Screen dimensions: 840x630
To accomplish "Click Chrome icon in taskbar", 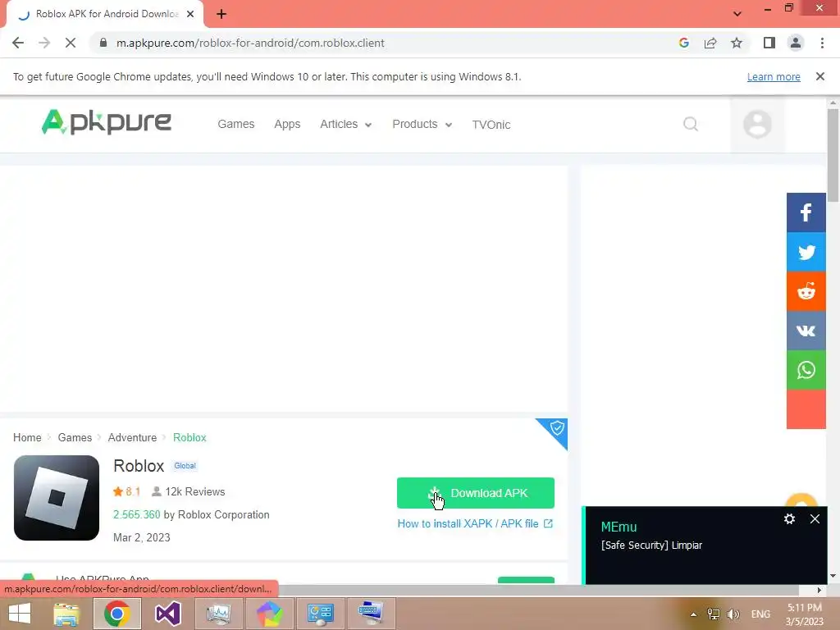I will [x=117, y=614].
